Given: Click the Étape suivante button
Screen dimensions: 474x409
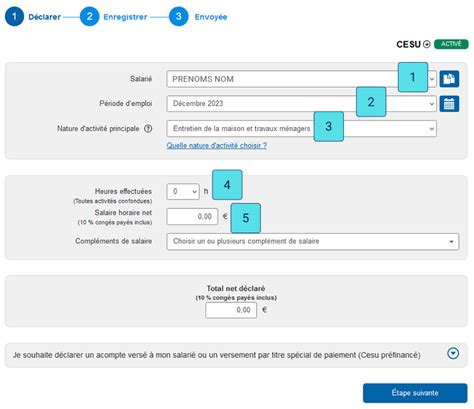Looking at the screenshot, I should [x=415, y=393].
